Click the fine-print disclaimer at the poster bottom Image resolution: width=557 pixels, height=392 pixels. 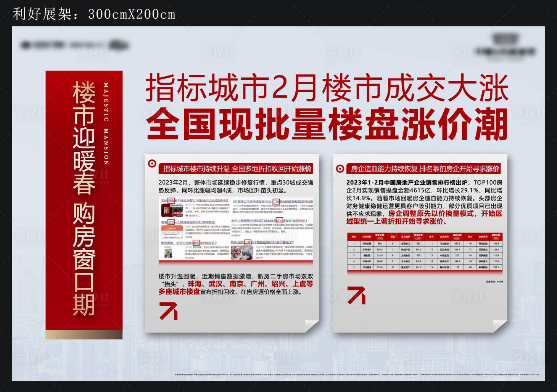357,374
